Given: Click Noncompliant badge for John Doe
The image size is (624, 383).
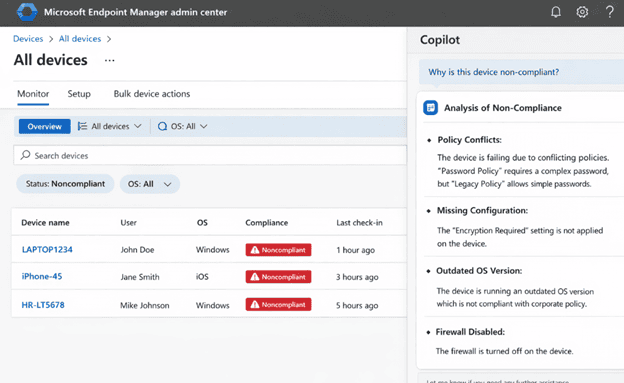Looking at the screenshot, I should (278, 250).
